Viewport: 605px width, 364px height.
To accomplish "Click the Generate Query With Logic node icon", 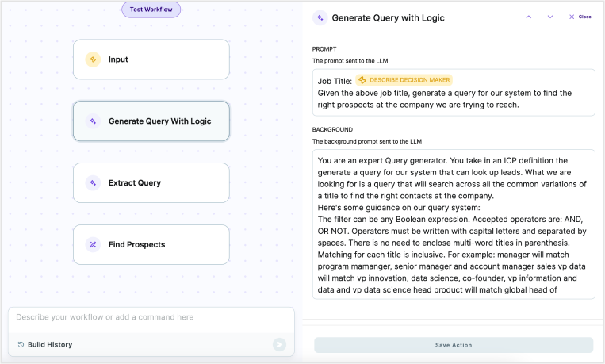I will tap(93, 121).
